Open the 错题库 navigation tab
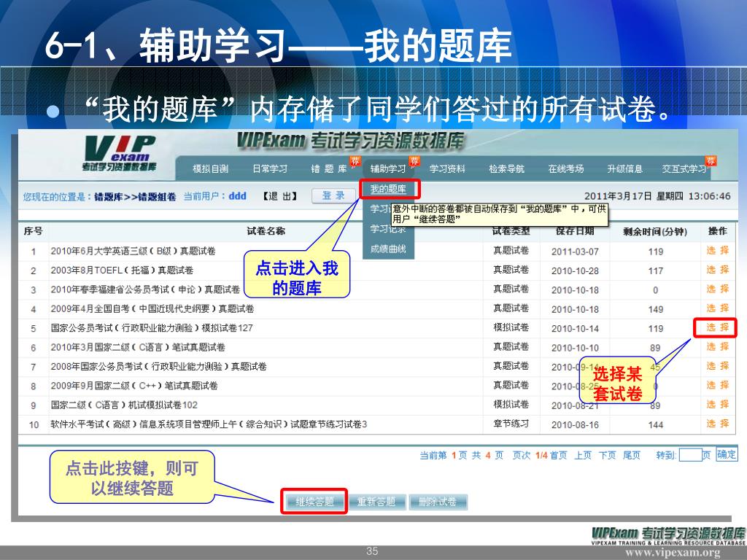This screenshot has width=747, height=560. pyautogui.click(x=329, y=169)
